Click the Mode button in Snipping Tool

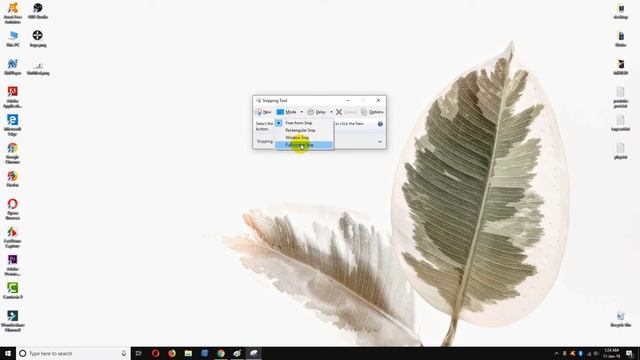click(x=287, y=112)
